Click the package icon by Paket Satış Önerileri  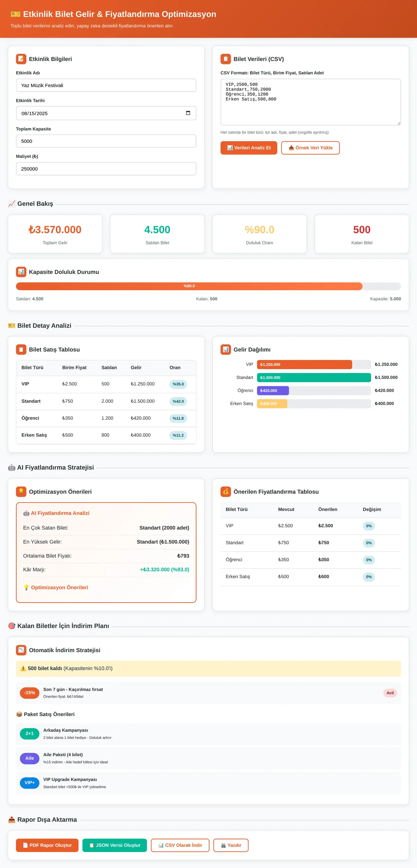point(19,714)
